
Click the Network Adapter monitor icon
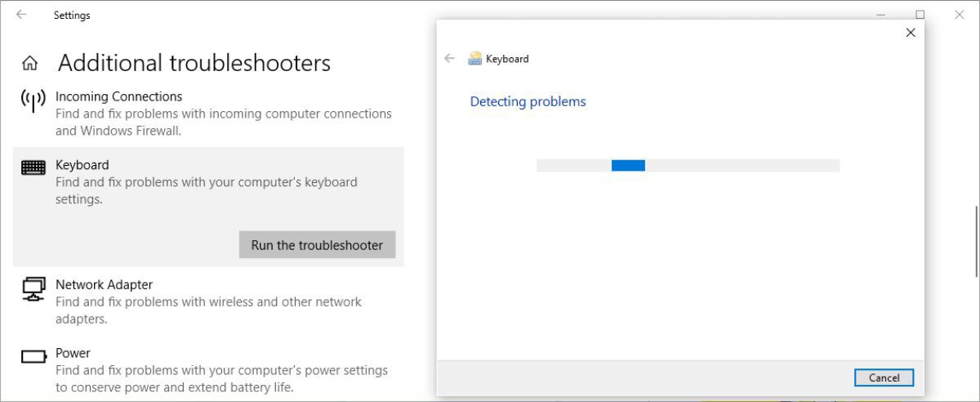pyautogui.click(x=33, y=288)
